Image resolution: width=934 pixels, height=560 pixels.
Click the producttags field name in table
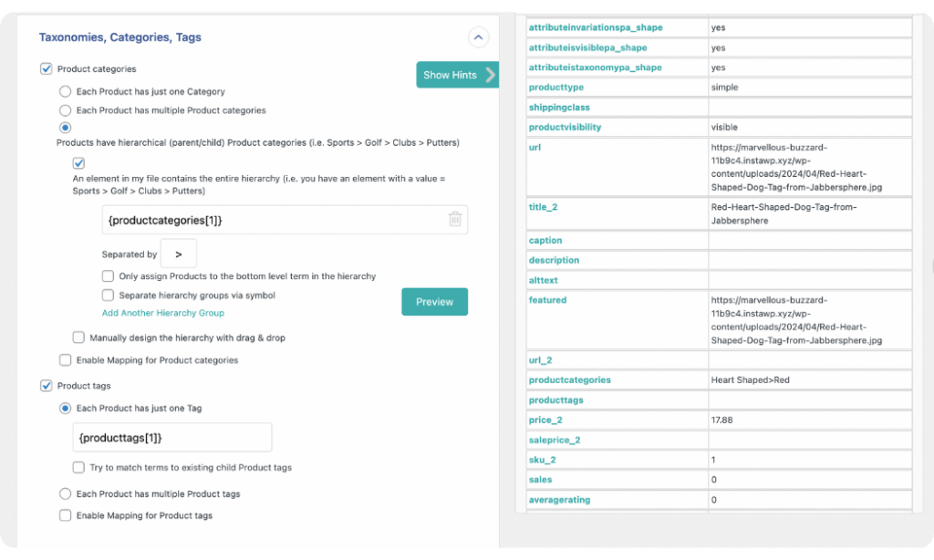pos(556,399)
